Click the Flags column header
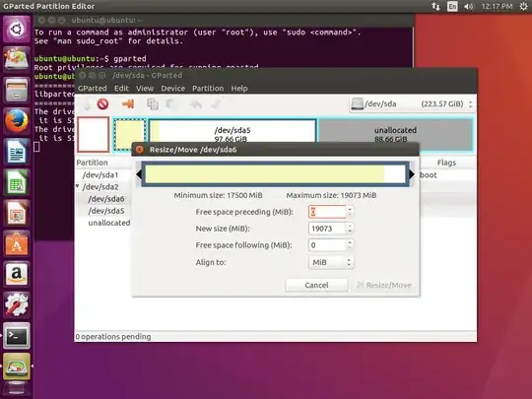Image resolution: width=532 pixels, height=399 pixels. (x=446, y=163)
